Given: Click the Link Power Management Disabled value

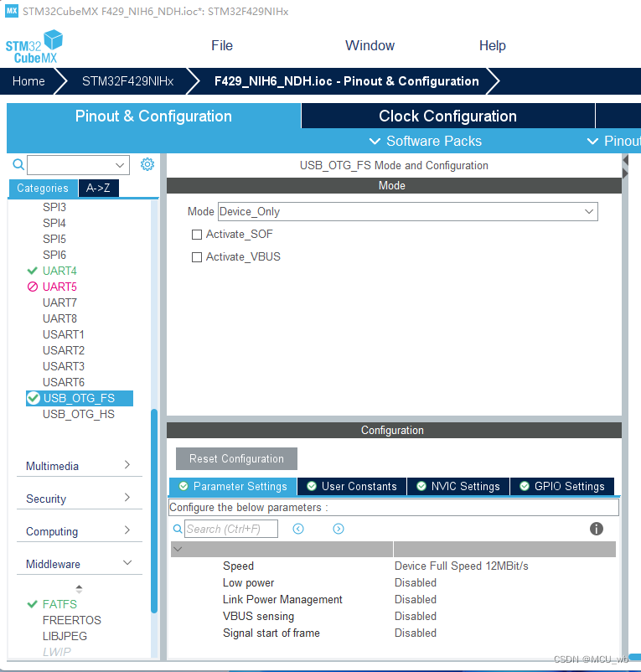Looking at the screenshot, I should (416, 600).
